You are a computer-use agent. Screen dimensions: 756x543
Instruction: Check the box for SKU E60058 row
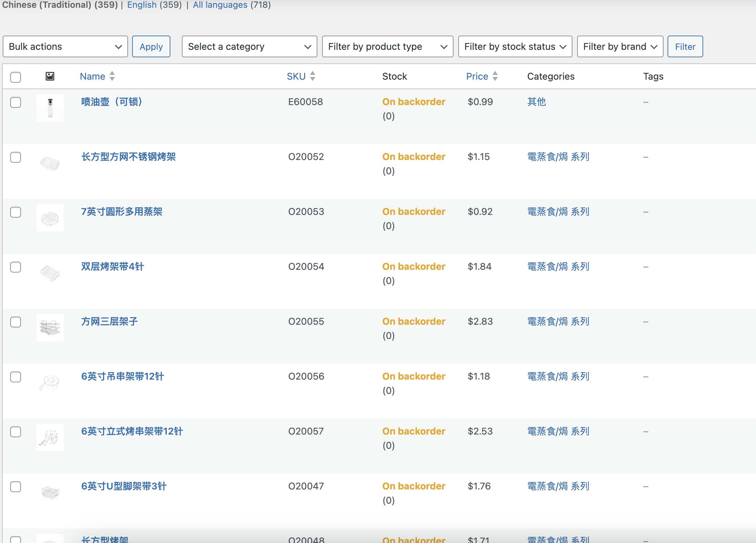point(16,102)
